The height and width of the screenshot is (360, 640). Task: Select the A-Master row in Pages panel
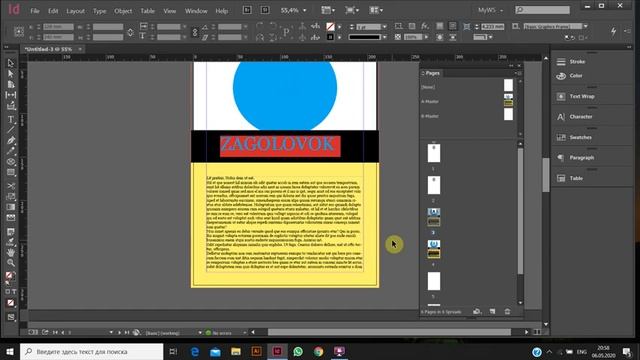point(467,101)
